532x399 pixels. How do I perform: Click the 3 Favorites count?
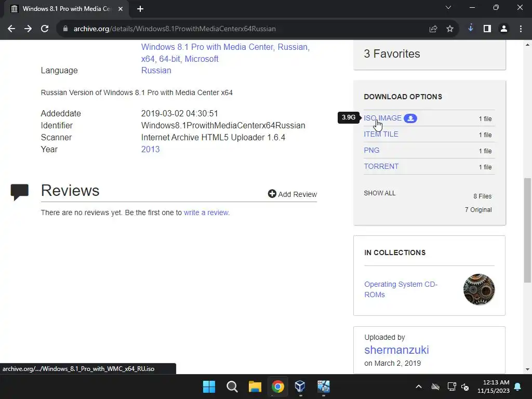coord(392,54)
